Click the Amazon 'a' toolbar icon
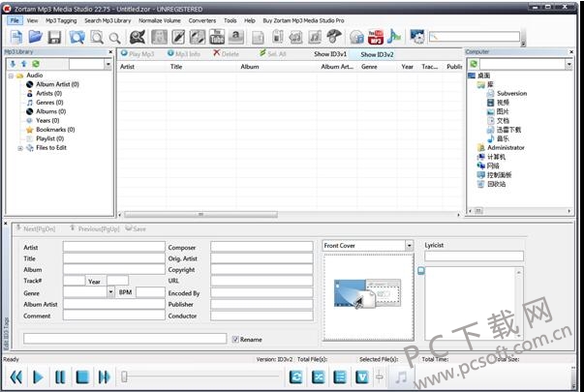Viewport: 584px width, 392px height. [x=235, y=37]
